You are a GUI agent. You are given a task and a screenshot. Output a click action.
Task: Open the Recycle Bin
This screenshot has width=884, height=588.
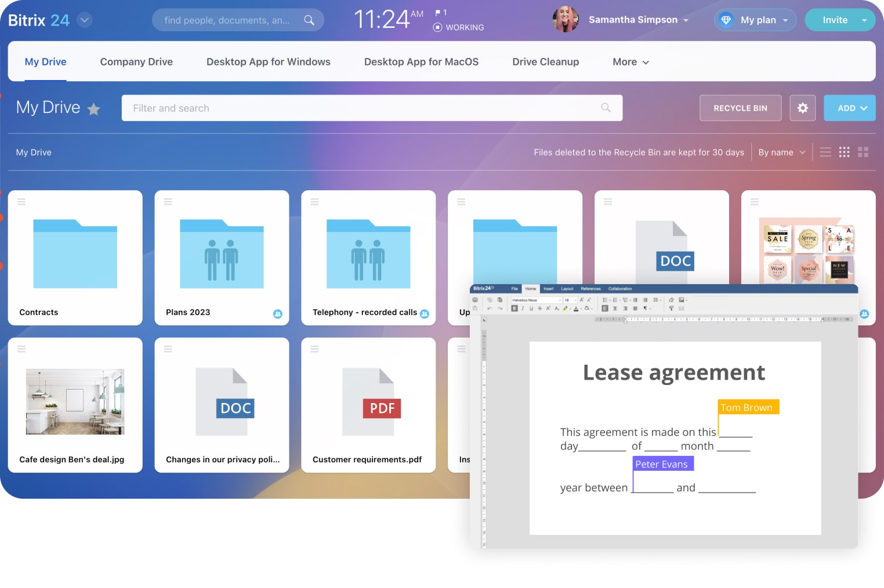740,108
